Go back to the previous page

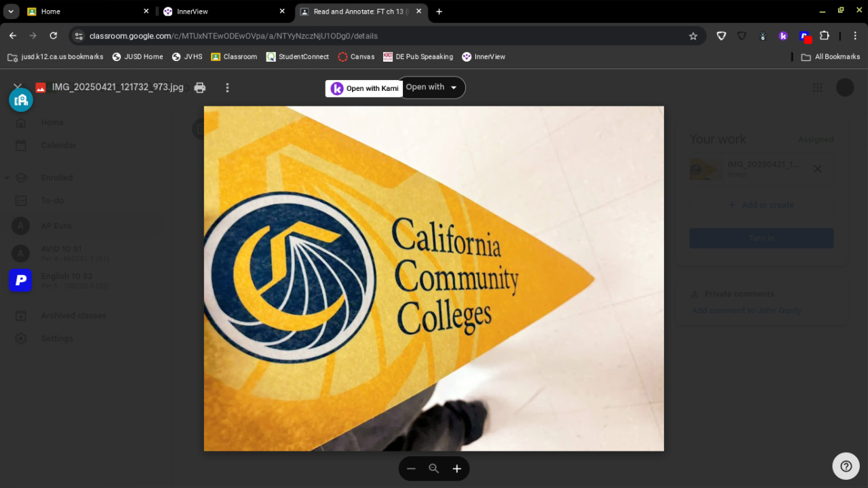coord(13,36)
